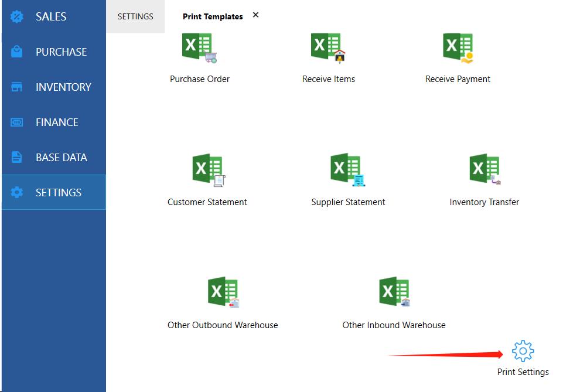Select the Print Templates tab

click(x=213, y=16)
